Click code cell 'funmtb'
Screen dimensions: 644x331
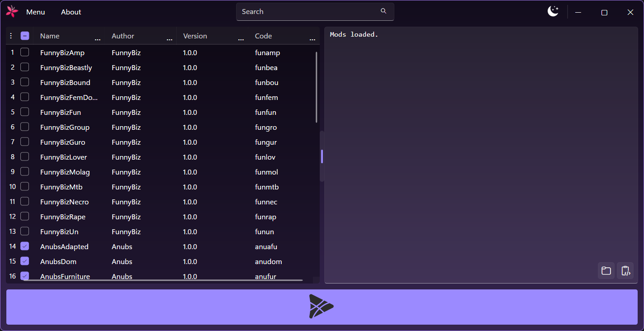267,187
